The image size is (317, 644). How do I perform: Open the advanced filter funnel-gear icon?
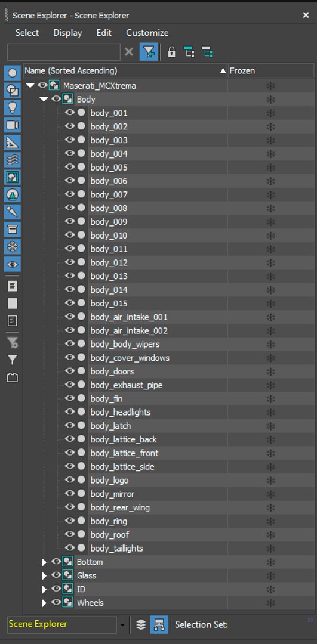(13, 342)
